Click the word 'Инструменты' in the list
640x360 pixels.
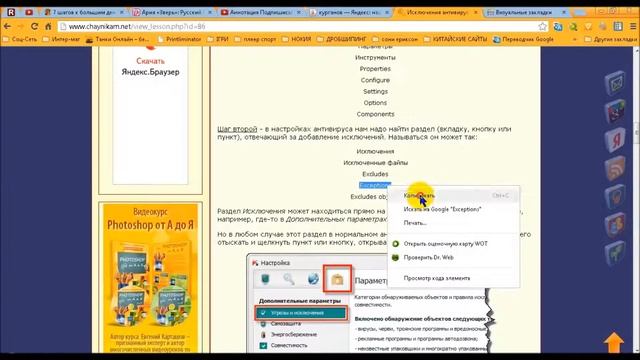pyautogui.click(x=375, y=58)
